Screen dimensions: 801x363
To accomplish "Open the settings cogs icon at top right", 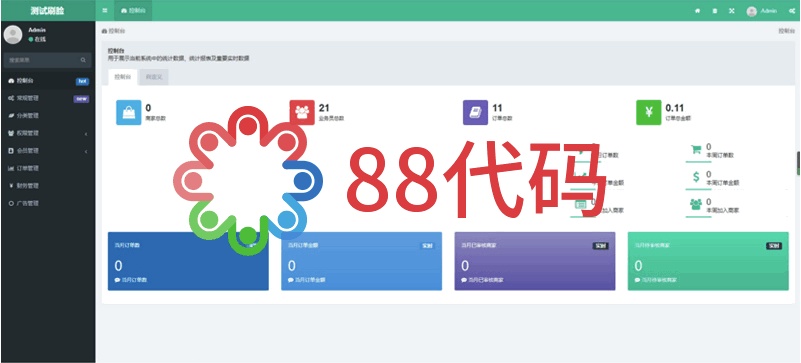I will click(x=791, y=11).
